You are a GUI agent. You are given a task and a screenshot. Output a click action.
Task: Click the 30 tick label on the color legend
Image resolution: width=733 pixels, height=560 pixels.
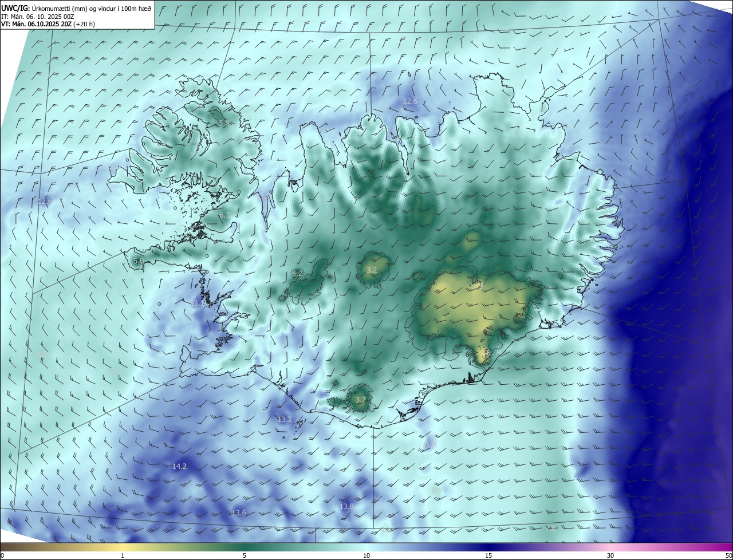click(610, 555)
